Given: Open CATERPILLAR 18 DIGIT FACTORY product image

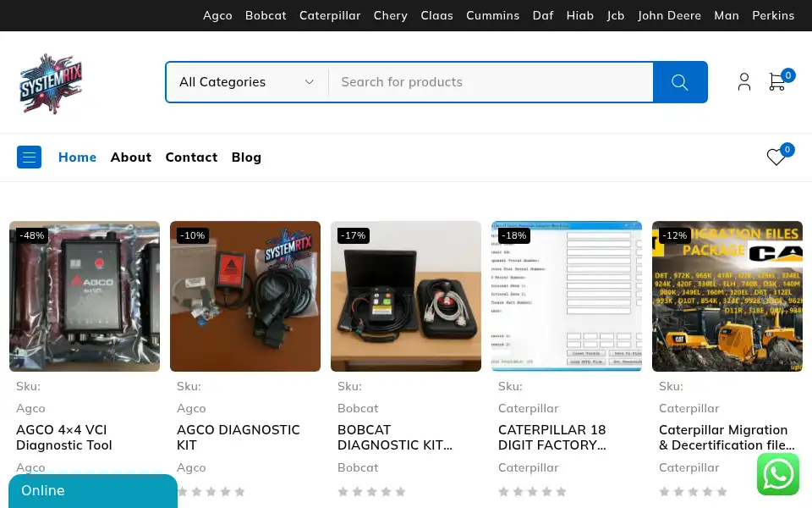Looking at the screenshot, I should point(567,296).
